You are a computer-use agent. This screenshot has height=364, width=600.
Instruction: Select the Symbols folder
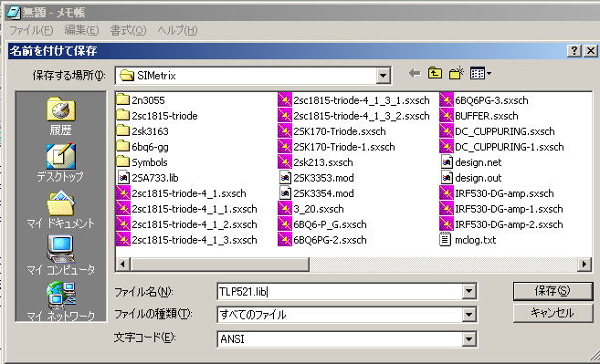[142, 162]
